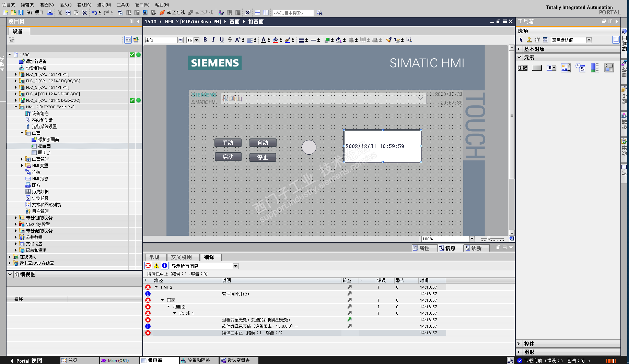Screen dimensions: 629x364
Task: Open the 在线(O) menu
Action: [x=84, y=5]
